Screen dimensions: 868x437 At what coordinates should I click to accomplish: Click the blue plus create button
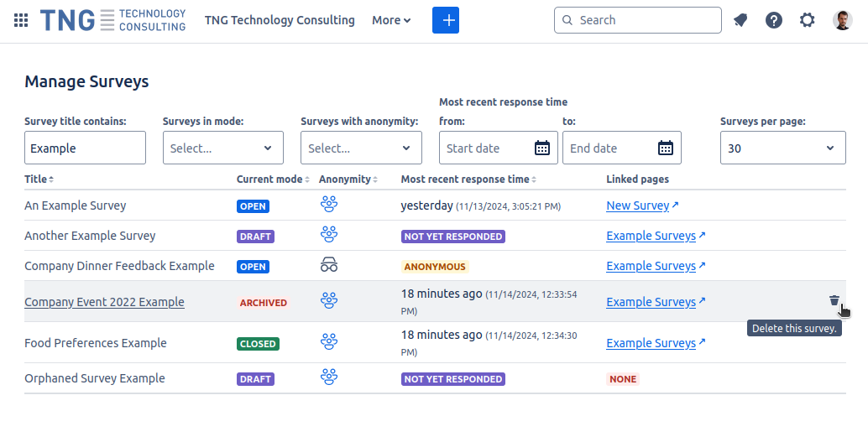[446, 20]
